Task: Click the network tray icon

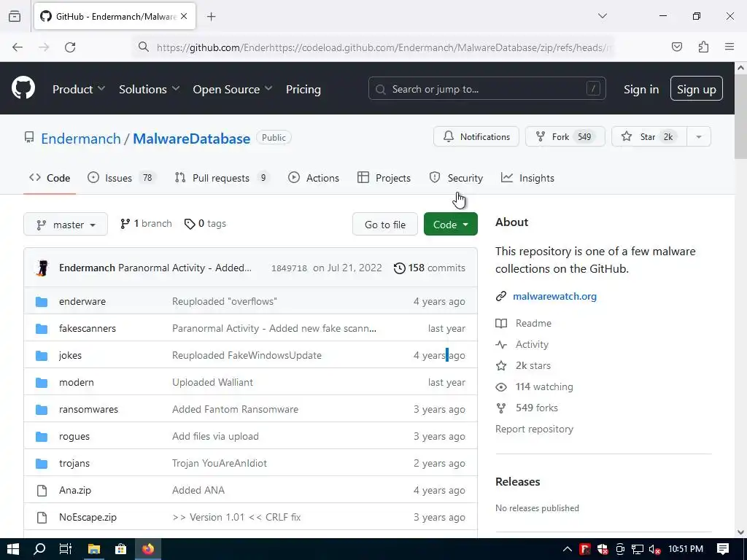Action: [x=638, y=549]
